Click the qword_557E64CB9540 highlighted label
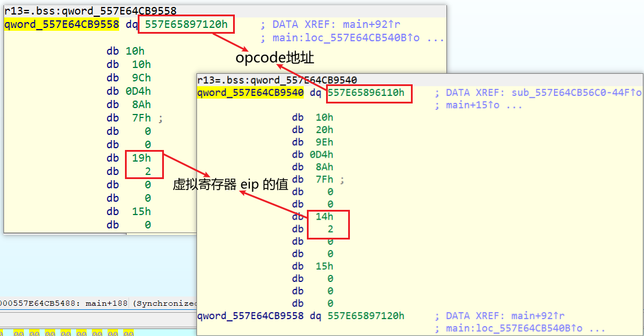This screenshot has height=336, width=644. pyautogui.click(x=250, y=93)
